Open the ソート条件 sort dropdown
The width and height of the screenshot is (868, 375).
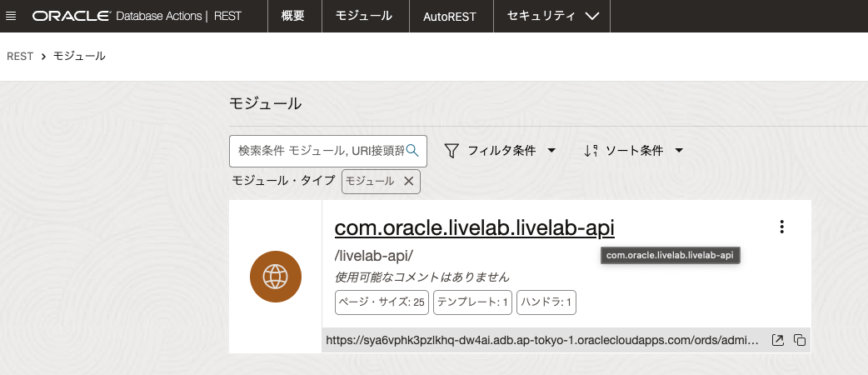[x=634, y=151]
